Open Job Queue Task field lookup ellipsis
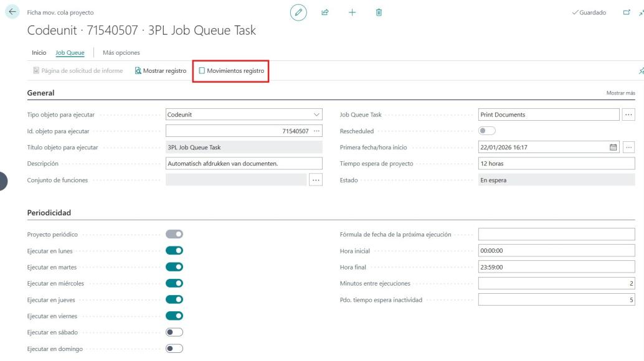644x361 pixels. point(628,115)
